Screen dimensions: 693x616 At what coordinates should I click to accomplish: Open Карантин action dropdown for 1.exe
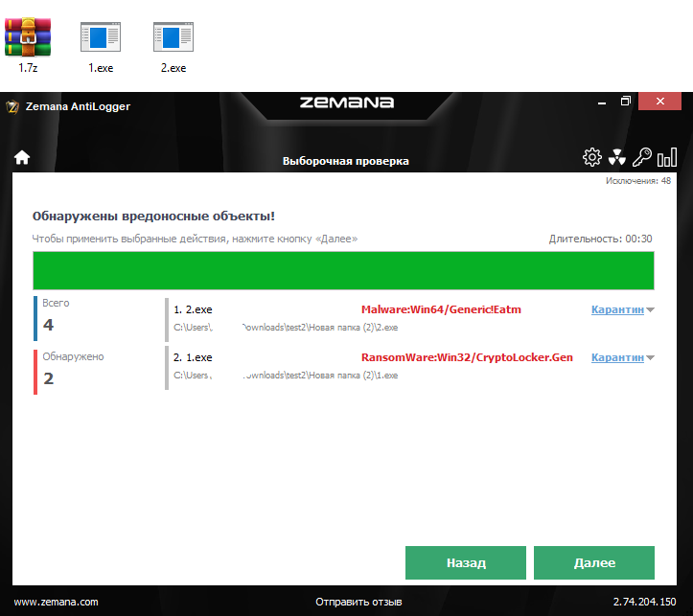click(617, 357)
